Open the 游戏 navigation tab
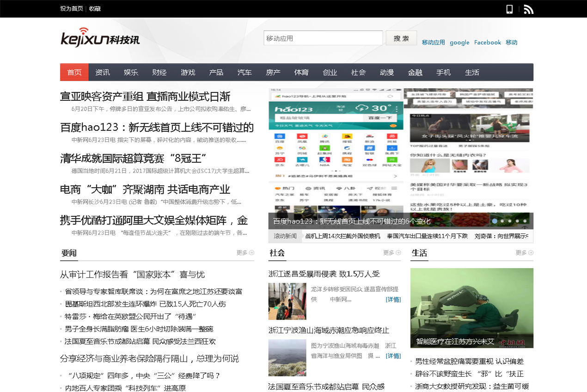587x392 pixels. pyautogui.click(x=188, y=72)
